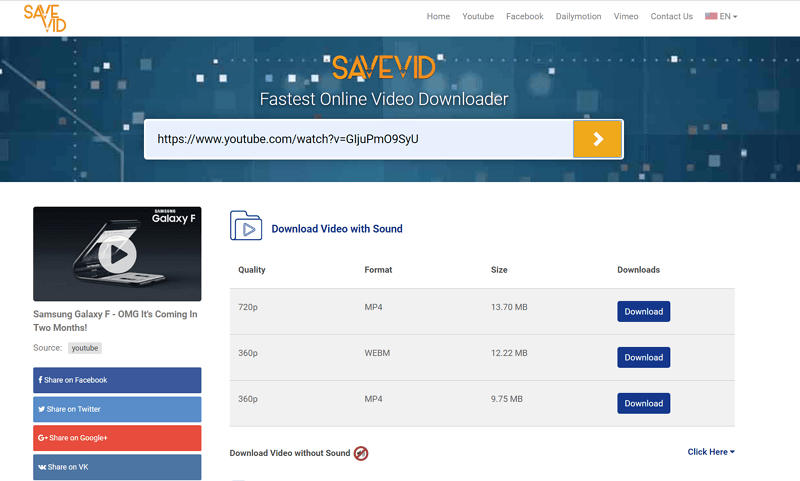The image size is (800, 481).
Task: Open the Home nav link
Action: click(x=438, y=16)
